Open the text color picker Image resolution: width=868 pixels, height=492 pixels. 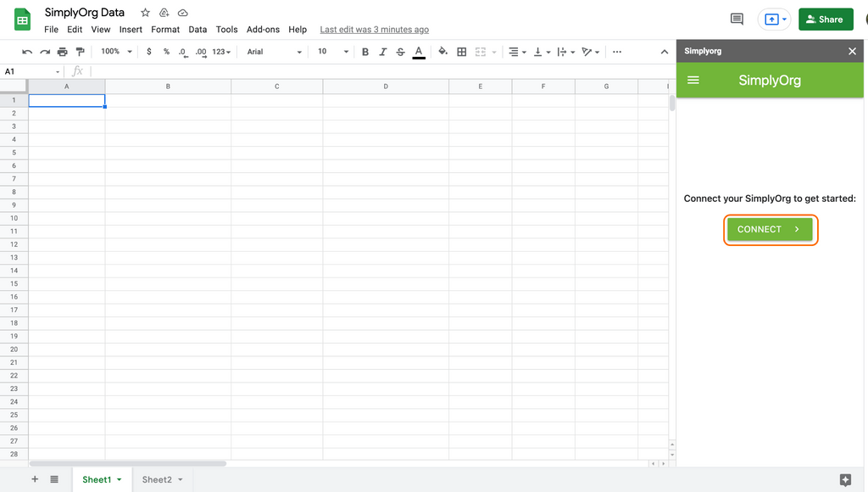click(x=419, y=52)
